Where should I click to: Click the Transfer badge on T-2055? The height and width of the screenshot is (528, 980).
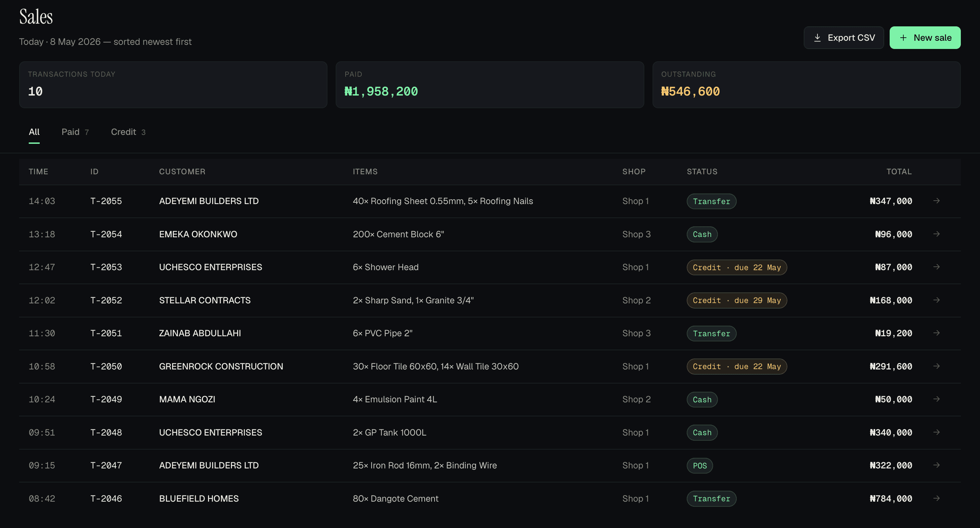pos(711,201)
